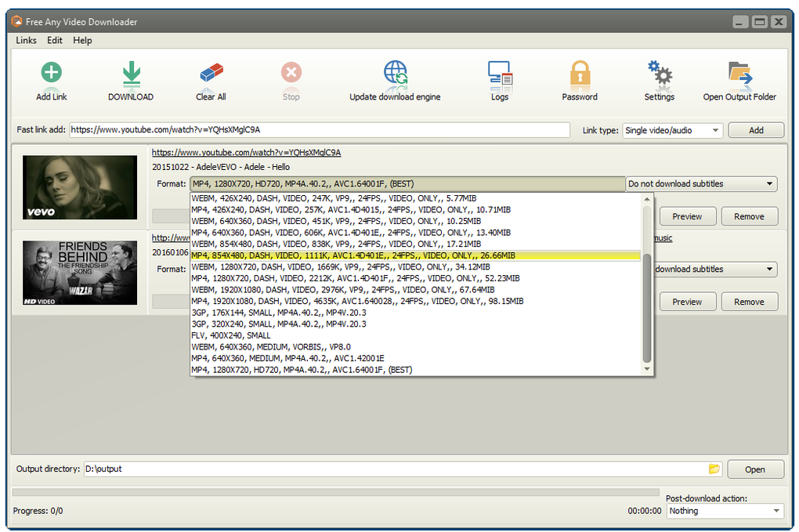The height and width of the screenshot is (532, 799).
Task: Click into the Fast link add field
Action: [x=319, y=130]
